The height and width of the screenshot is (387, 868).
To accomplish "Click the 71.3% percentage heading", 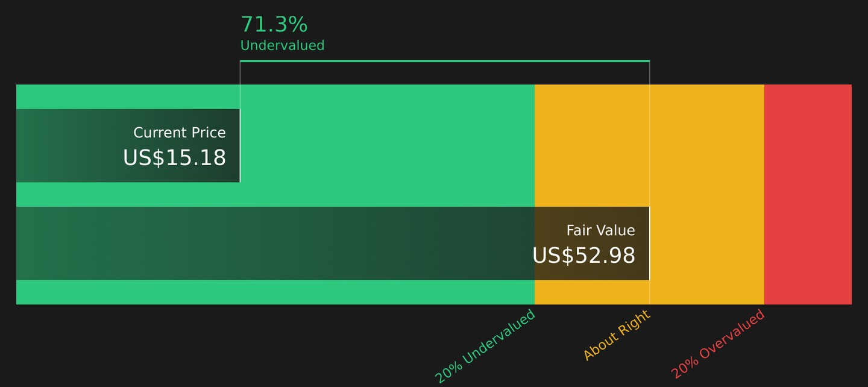I will pyautogui.click(x=274, y=25).
